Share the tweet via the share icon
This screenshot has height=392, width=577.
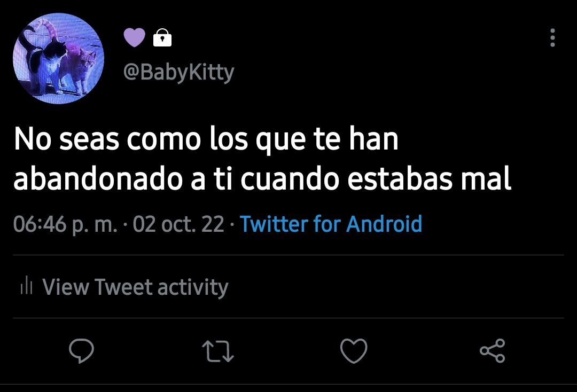[x=493, y=351]
